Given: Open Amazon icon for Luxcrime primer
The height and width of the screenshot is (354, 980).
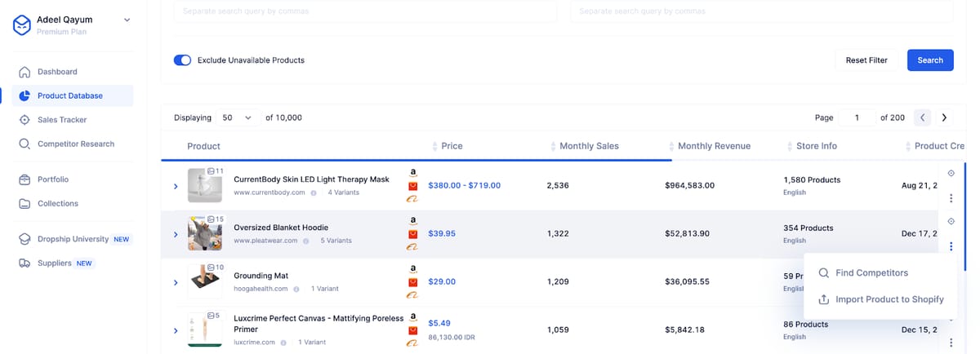Looking at the screenshot, I should [413, 317].
